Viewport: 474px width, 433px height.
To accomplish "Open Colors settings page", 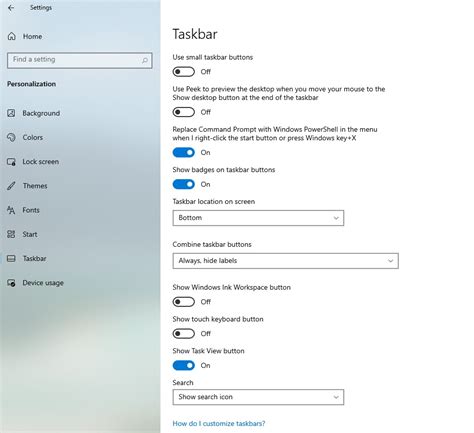I will click(x=33, y=137).
